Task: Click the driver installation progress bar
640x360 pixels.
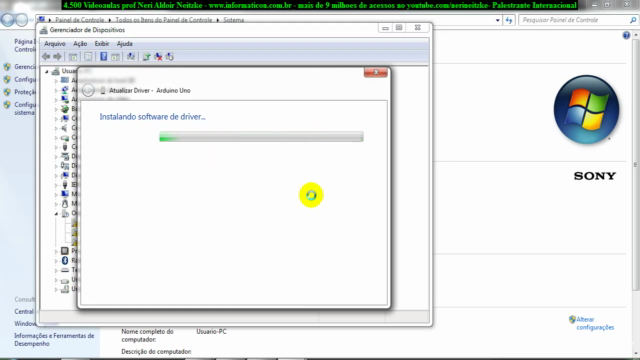Action: point(261,137)
